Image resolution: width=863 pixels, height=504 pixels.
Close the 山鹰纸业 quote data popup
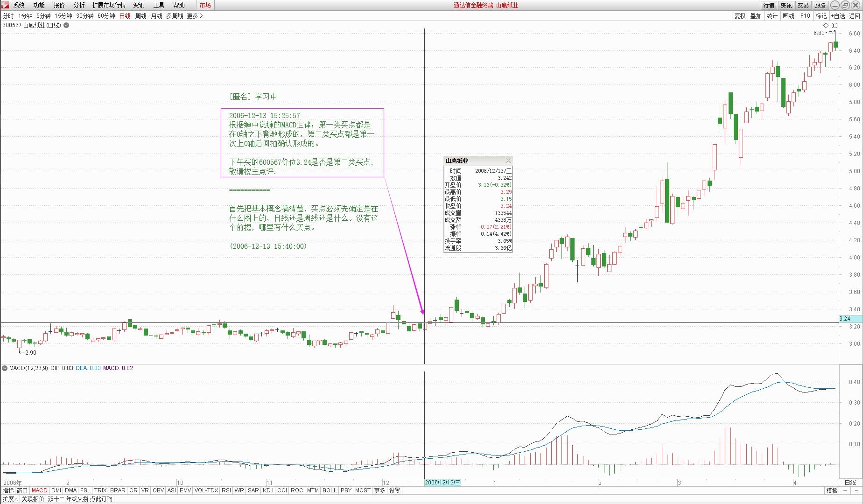[508, 160]
